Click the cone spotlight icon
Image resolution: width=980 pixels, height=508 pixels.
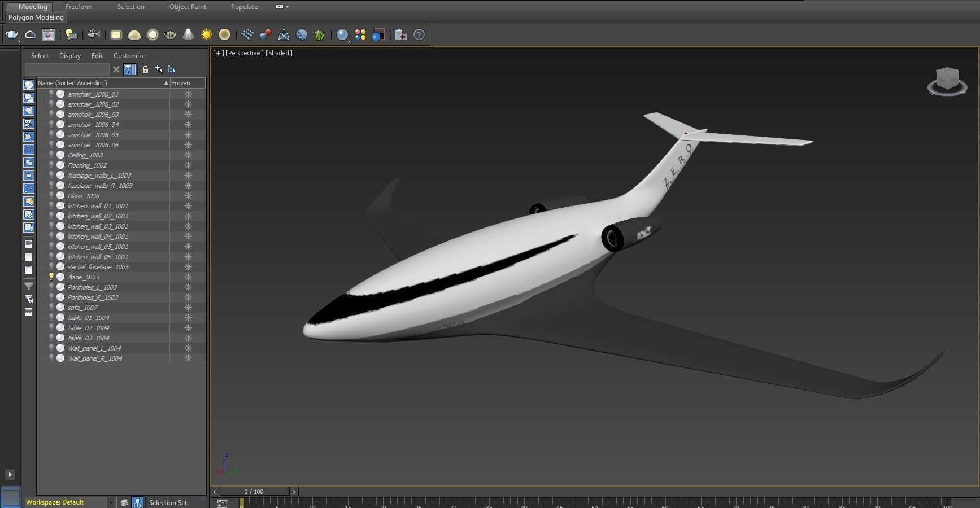(x=188, y=35)
